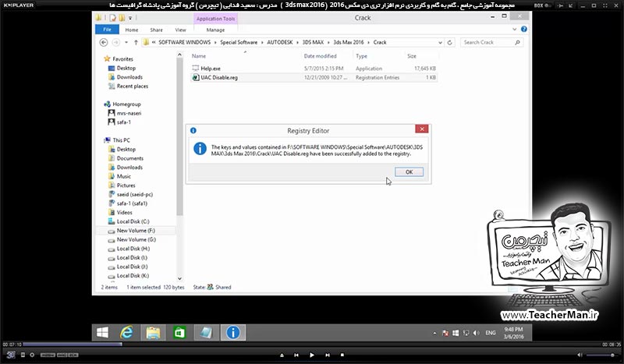Select Homegroup in navigation pane
The image size is (624, 364).
tap(126, 104)
